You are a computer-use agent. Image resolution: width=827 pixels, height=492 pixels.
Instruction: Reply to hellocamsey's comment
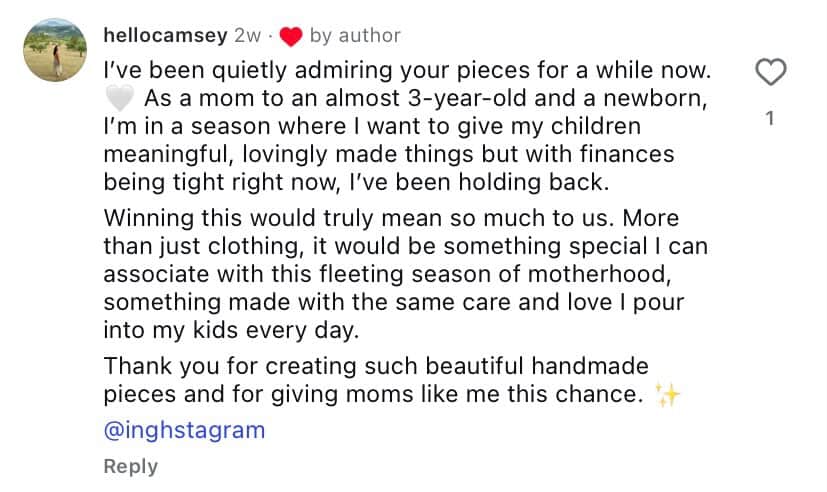(130, 466)
